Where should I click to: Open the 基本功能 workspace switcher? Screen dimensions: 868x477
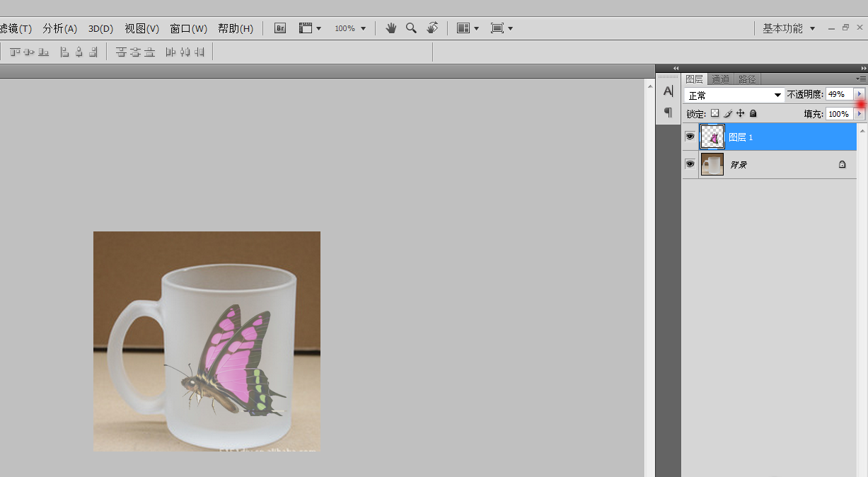[789, 28]
